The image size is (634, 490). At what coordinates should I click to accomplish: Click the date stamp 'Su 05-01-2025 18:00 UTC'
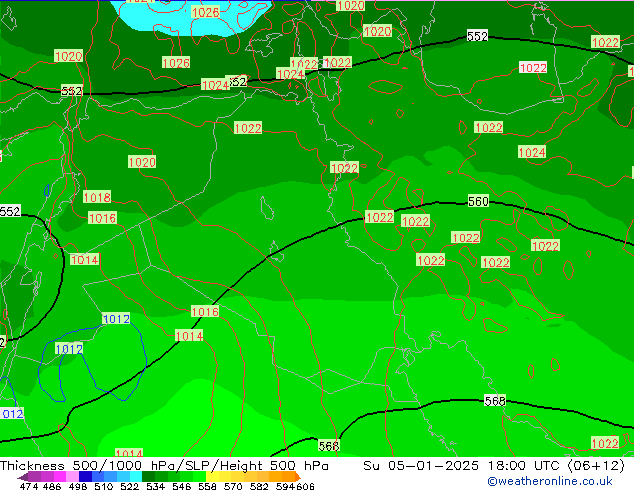click(x=463, y=466)
